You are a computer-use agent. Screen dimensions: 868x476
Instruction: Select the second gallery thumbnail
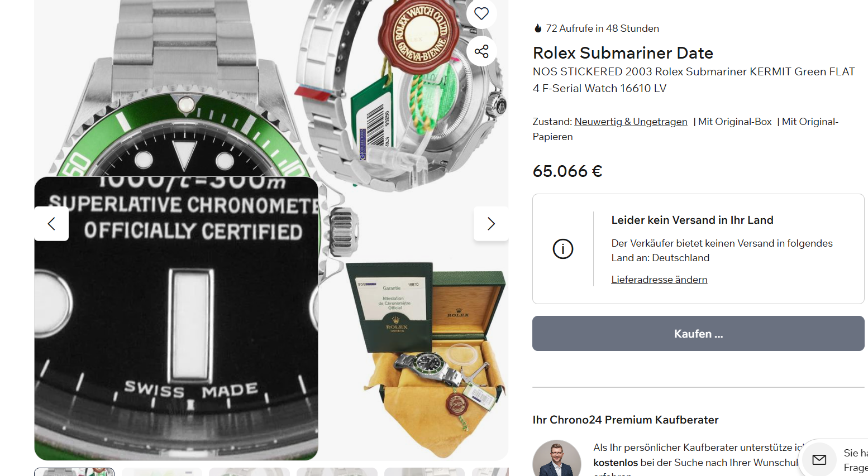coord(162,472)
